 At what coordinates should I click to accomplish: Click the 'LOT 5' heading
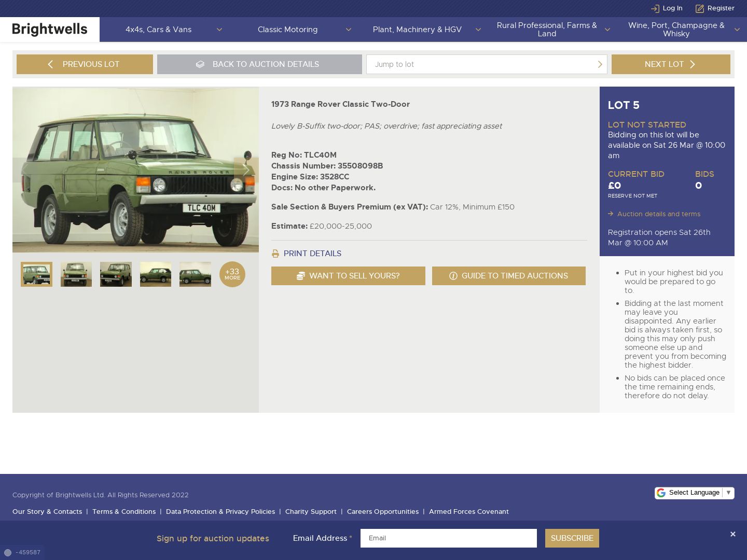point(624,105)
